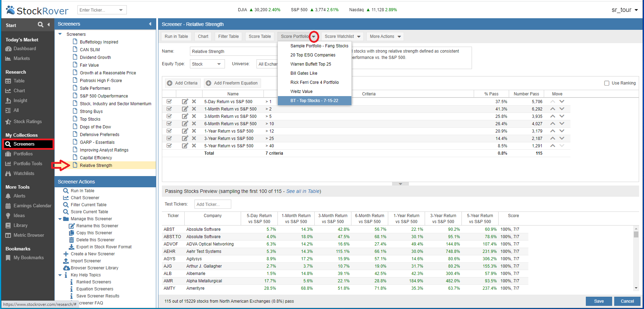
Task: Click the search magnifier icon beside Start
Action: coord(41,25)
